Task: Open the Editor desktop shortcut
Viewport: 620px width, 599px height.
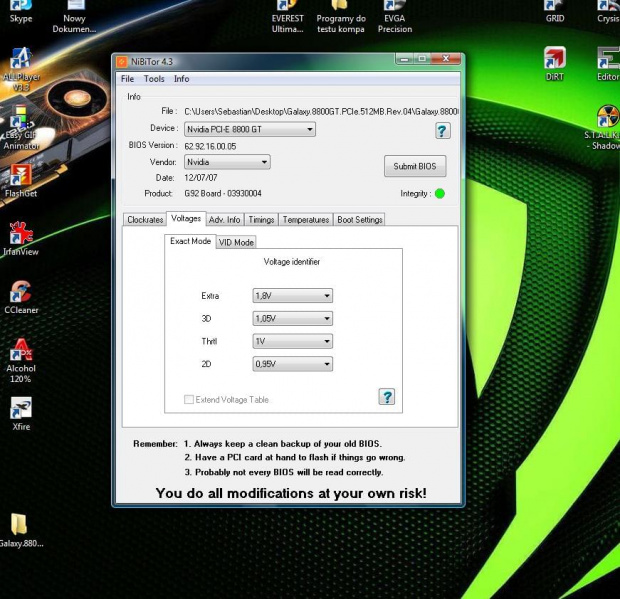Action: click(608, 64)
